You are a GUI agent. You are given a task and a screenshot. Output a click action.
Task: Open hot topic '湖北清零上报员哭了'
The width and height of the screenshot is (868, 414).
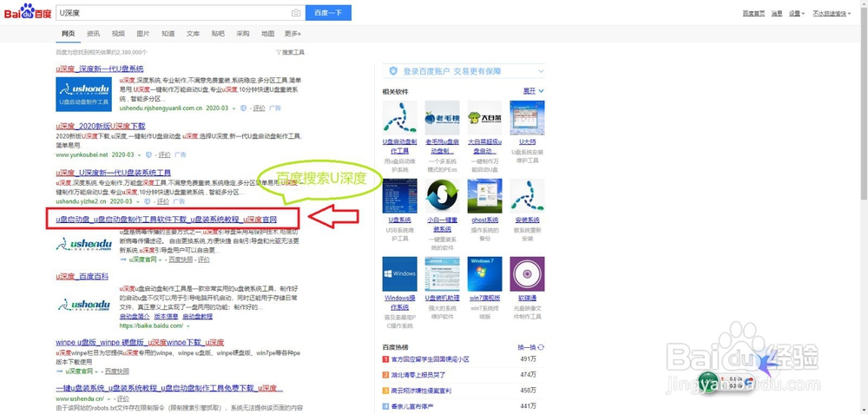click(x=418, y=375)
